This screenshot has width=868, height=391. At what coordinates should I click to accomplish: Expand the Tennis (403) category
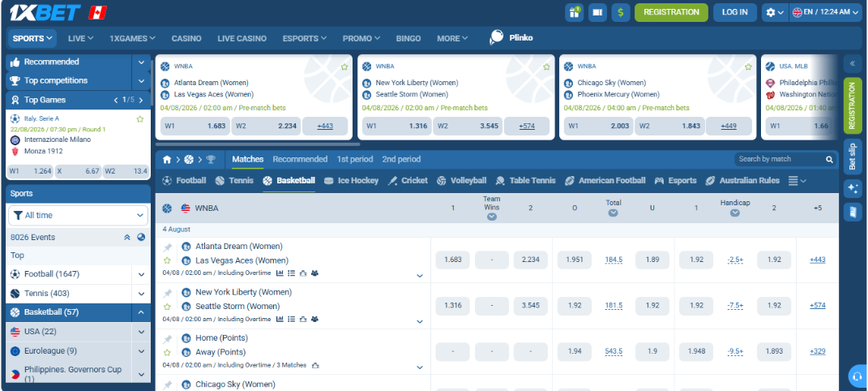(x=141, y=294)
